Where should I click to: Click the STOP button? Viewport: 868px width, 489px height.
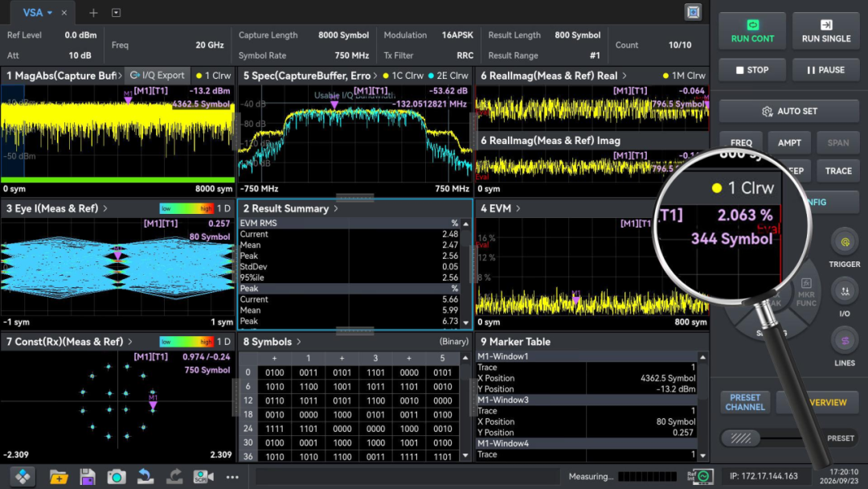click(752, 70)
